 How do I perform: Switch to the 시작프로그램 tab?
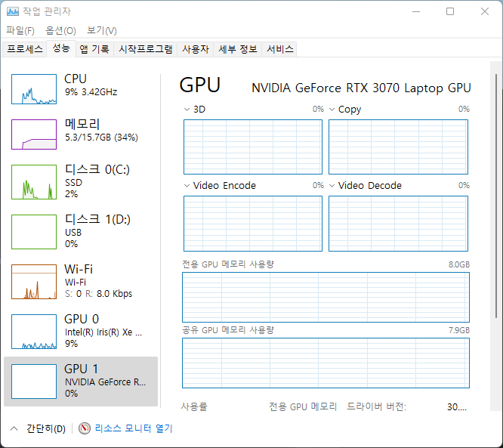click(x=146, y=49)
